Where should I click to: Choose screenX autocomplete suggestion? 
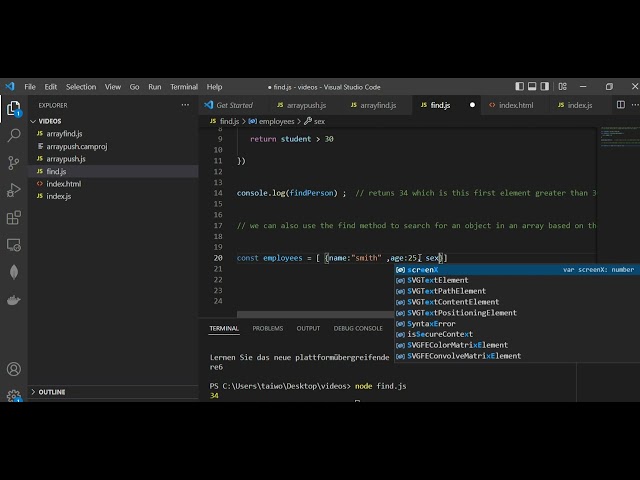point(517,269)
